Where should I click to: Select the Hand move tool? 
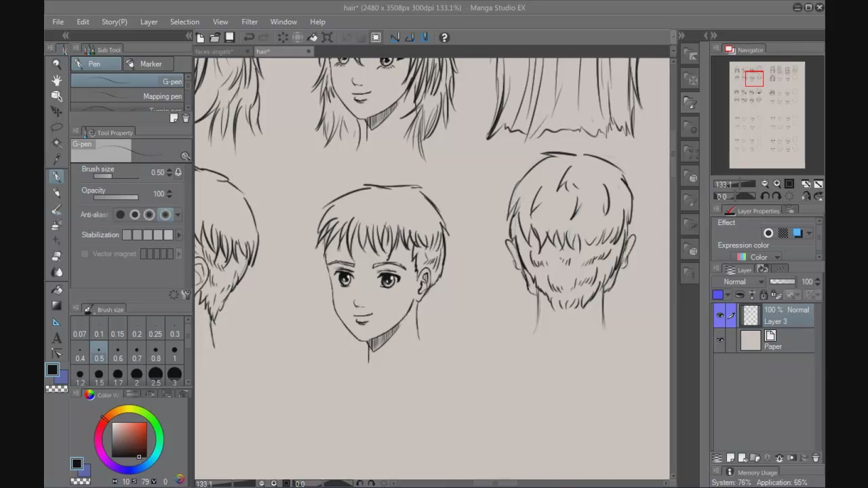(57, 80)
